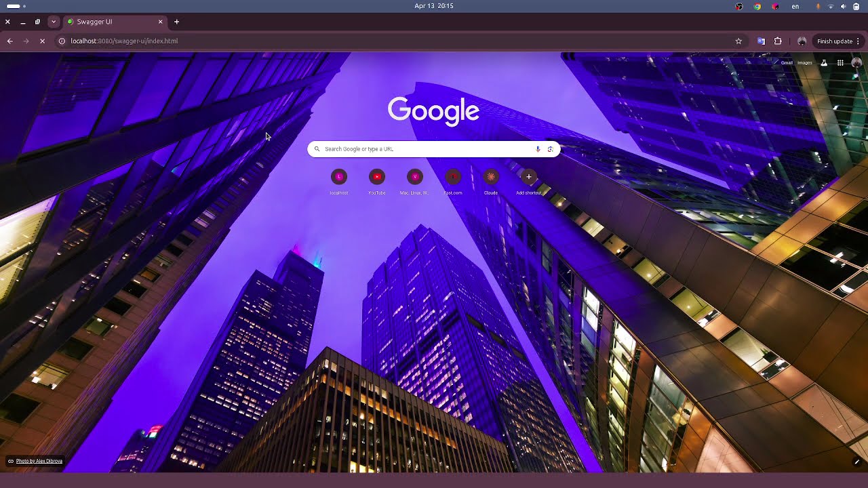Open Search Labs flask icon

(824, 63)
